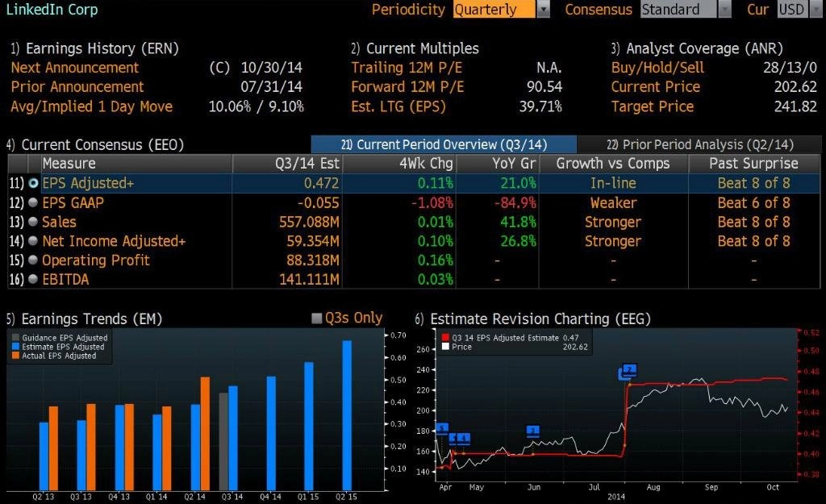Click the 10/30/14 announcement date

point(272,68)
